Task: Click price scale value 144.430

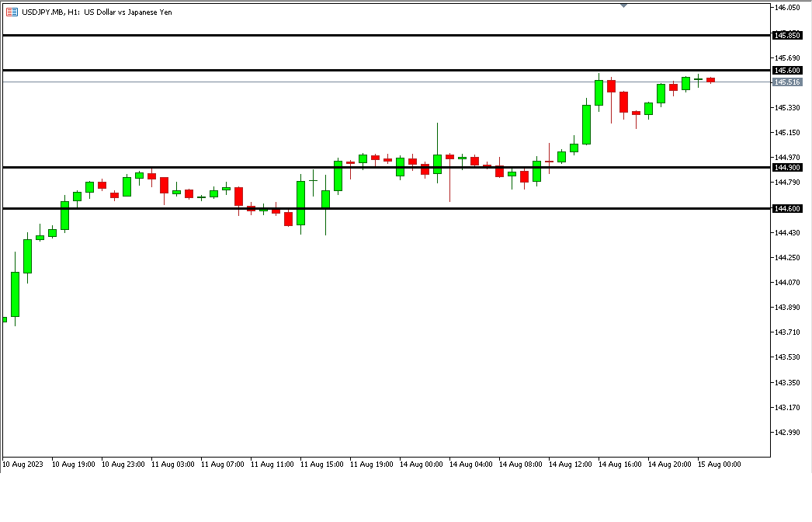Action: 787,233
